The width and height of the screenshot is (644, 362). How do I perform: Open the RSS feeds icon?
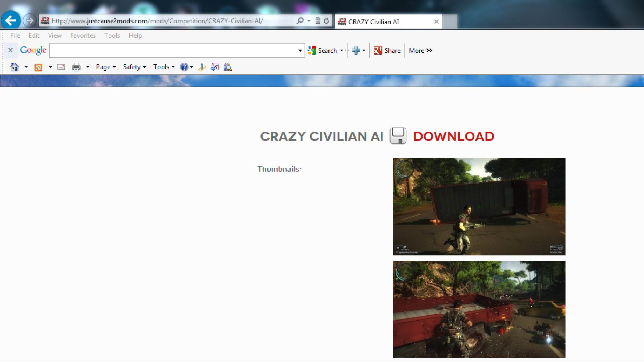coord(39,67)
